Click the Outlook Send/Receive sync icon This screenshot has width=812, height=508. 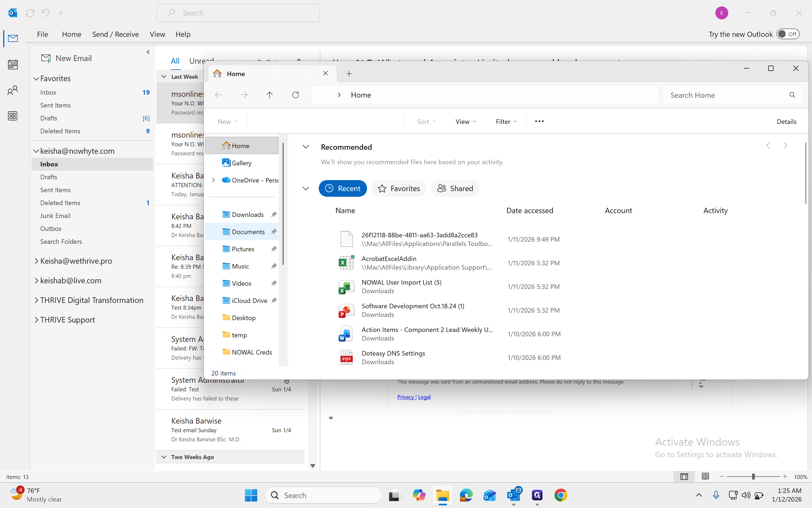[x=30, y=13]
